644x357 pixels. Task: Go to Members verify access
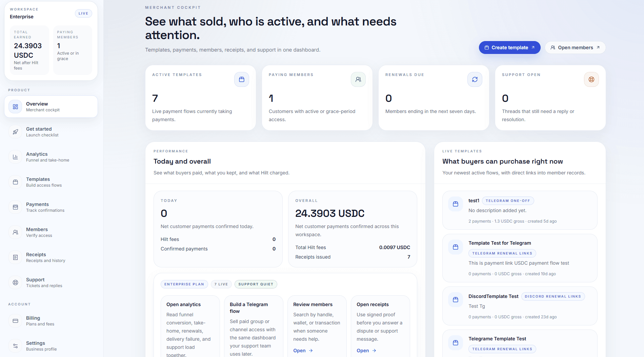[x=51, y=232]
